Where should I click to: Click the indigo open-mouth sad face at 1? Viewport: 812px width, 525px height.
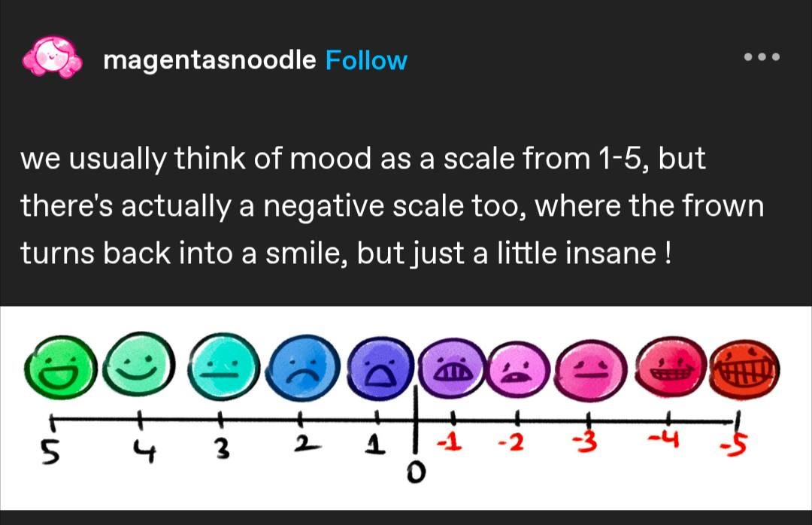pyautogui.click(x=381, y=368)
